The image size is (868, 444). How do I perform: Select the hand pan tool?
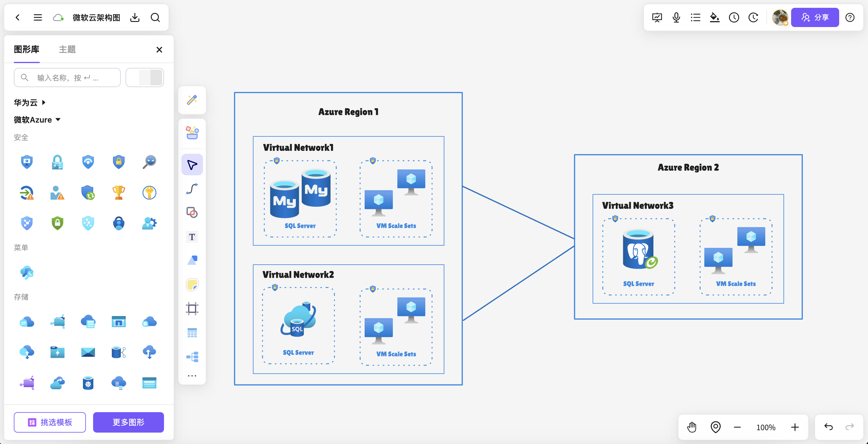[692, 427]
